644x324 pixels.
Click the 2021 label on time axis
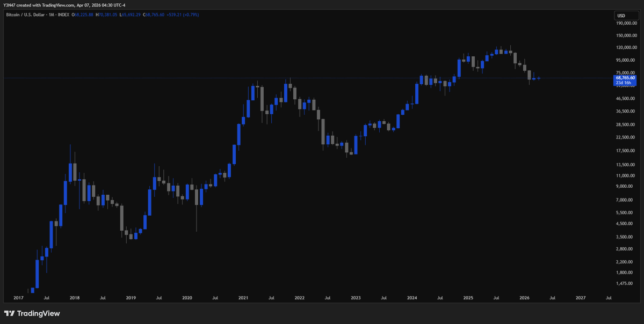[x=243, y=298]
